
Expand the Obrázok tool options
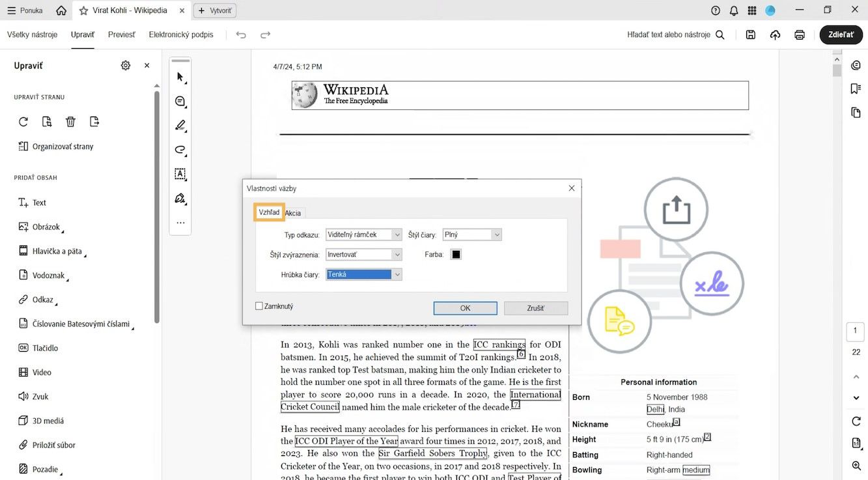pos(40,227)
